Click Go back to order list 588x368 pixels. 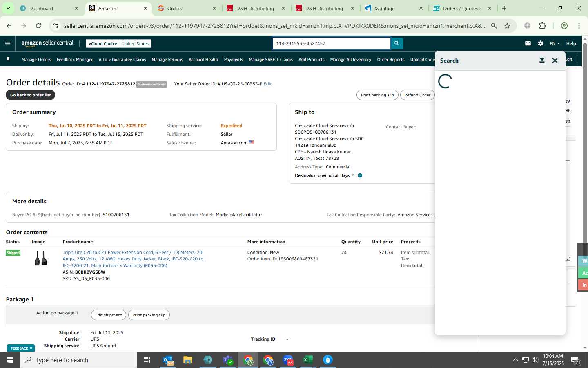click(31, 95)
